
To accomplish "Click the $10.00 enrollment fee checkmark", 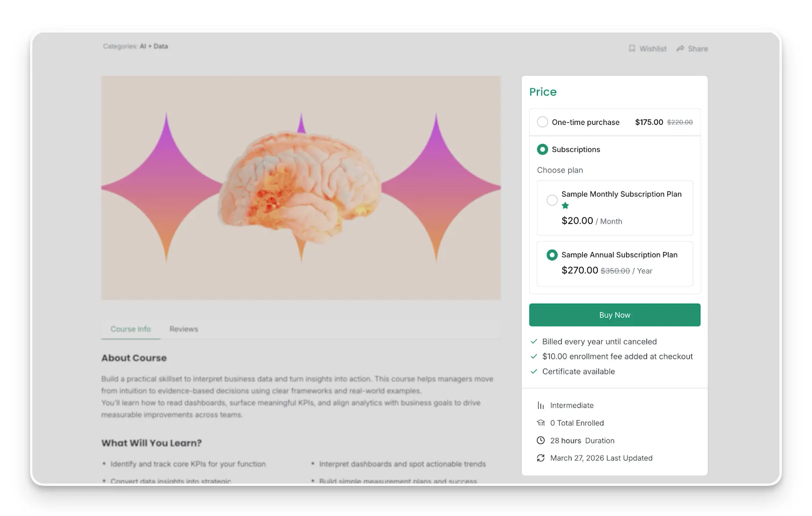I will [x=534, y=357].
